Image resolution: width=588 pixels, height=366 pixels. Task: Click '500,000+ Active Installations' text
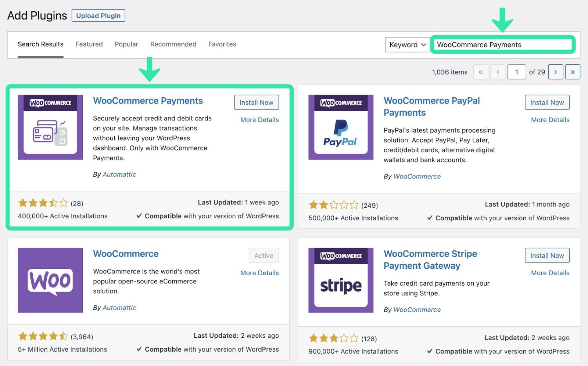[x=353, y=218]
